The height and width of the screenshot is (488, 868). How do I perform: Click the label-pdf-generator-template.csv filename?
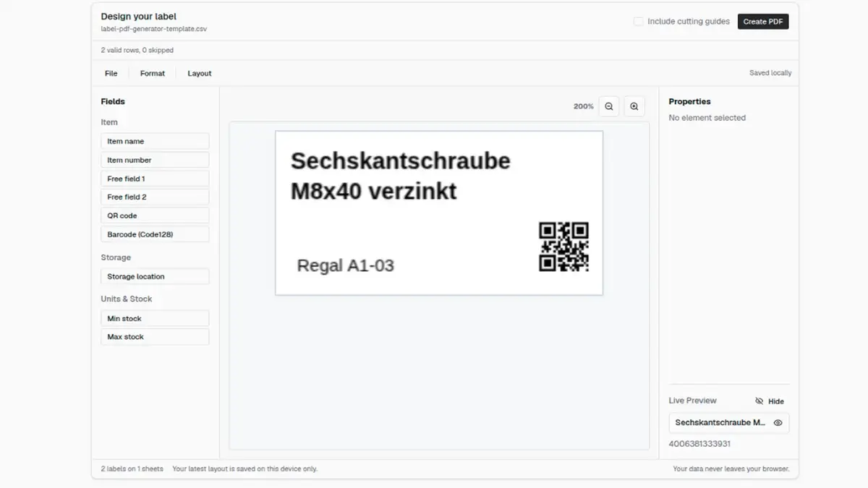[153, 30]
